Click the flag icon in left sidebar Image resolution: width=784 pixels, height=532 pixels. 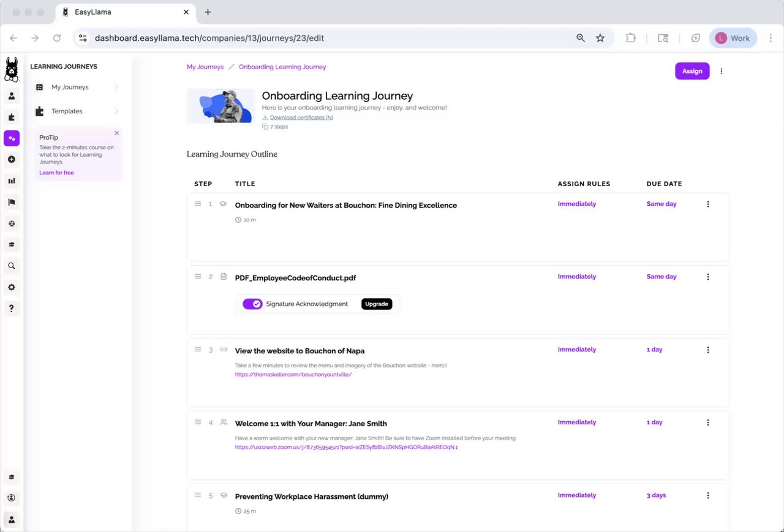(12, 202)
